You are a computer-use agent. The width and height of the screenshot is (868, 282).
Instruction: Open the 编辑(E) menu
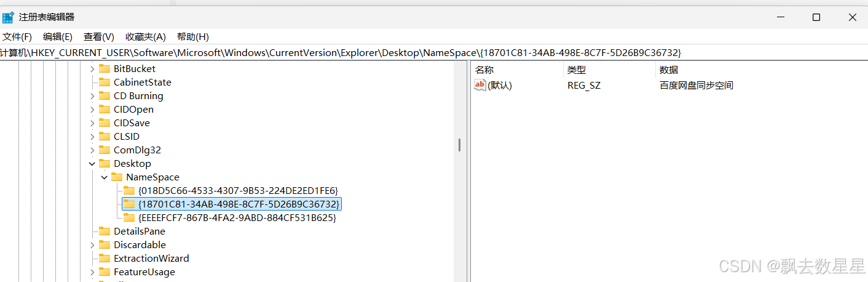point(58,37)
